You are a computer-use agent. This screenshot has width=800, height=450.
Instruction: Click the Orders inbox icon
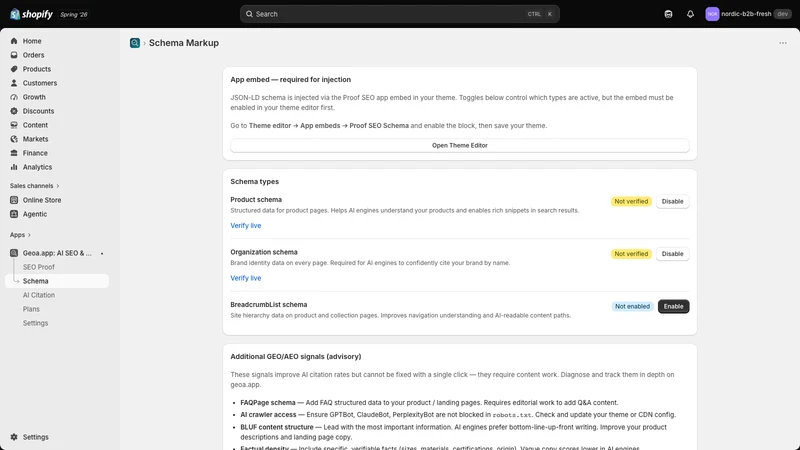pyautogui.click(x=14, y=55)
